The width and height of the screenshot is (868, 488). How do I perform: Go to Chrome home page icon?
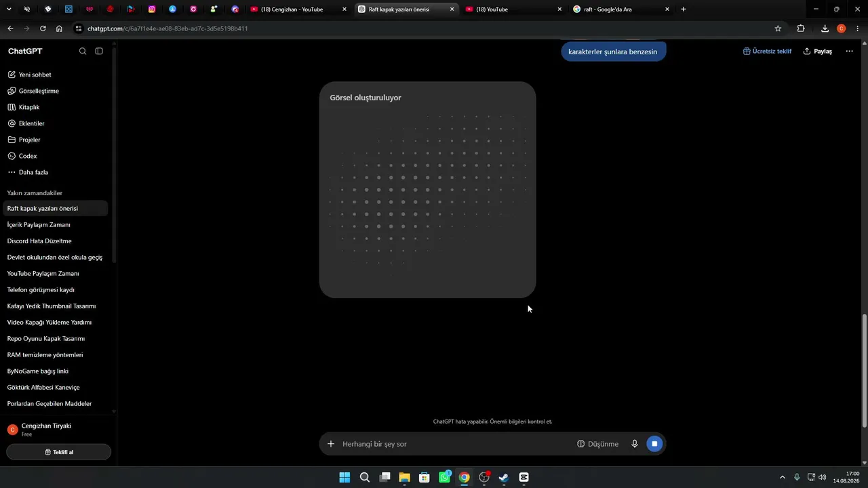click(59, 28)
